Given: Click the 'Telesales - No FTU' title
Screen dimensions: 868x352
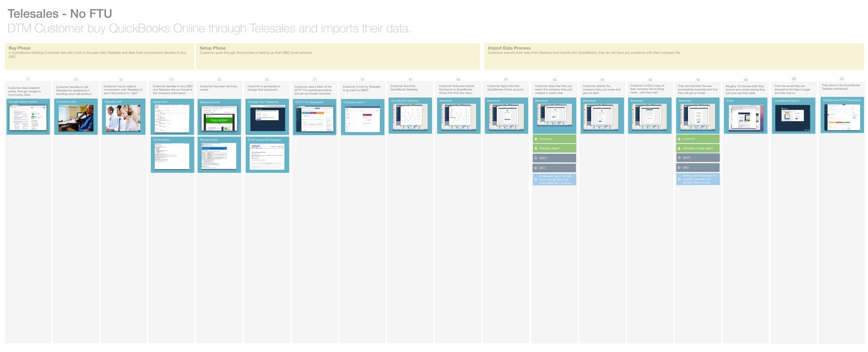Looking at the screenshot, I should (60, 14).
